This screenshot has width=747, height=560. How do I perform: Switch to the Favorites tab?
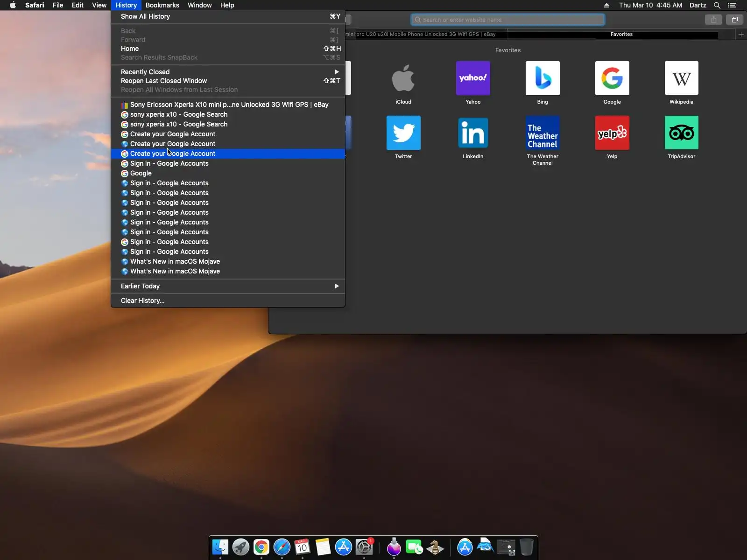[621, 34]
